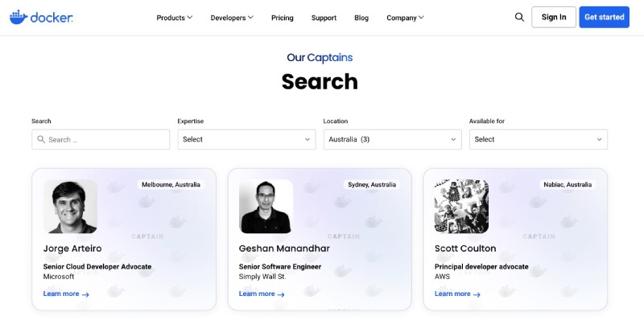Click Jorge Arteiro's profile photo
Image resolution: width=644 pixels, height=333 pixels.
[70, 206]
